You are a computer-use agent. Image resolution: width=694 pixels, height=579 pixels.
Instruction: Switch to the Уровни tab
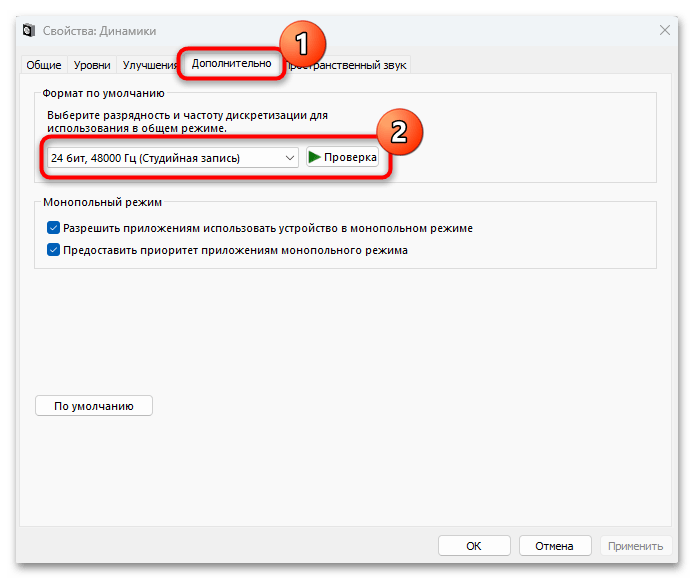(x=92, y=65)
